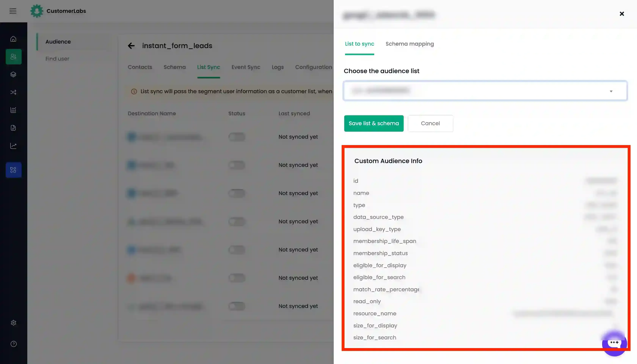This screenshot has height=364, width=637.
Task: Click the membership_status label
Action: pyautogui.click(x=380, y=253)
